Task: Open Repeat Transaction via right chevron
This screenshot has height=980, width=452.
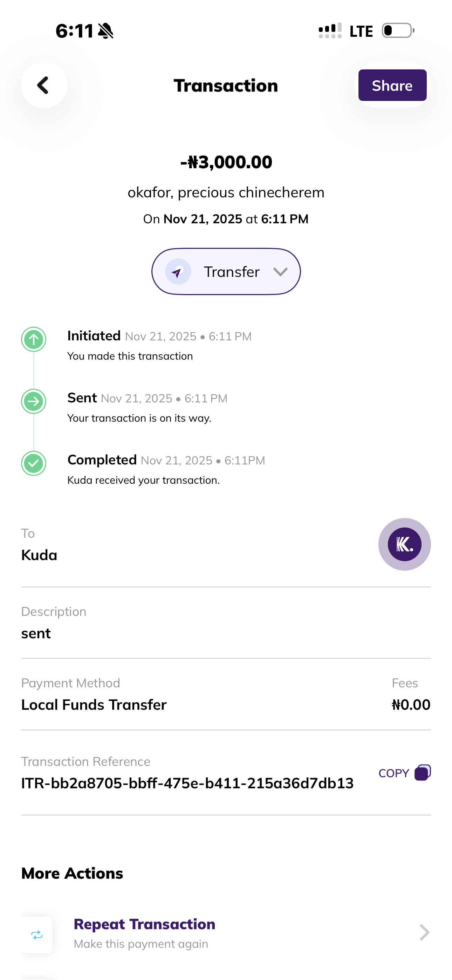Action: [424, 932]
